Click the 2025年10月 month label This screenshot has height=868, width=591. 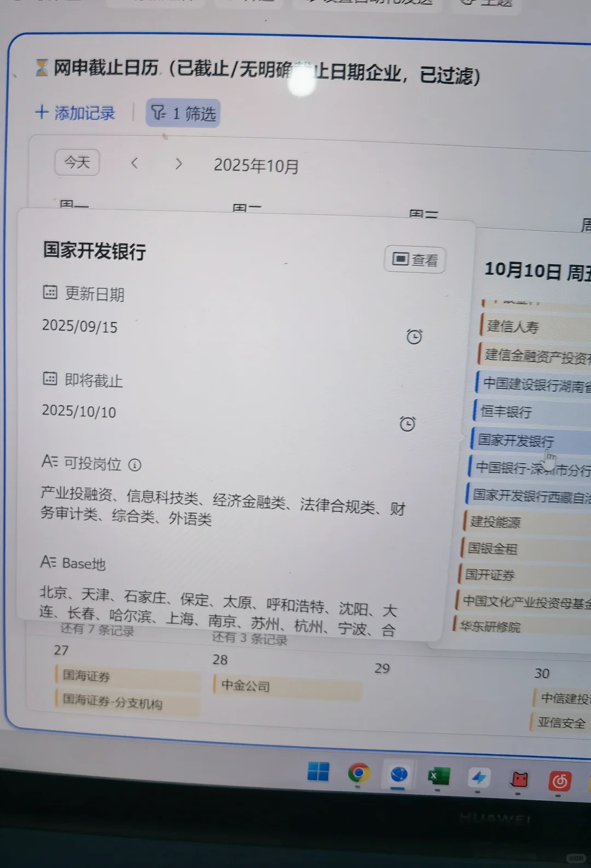[256, 166]
